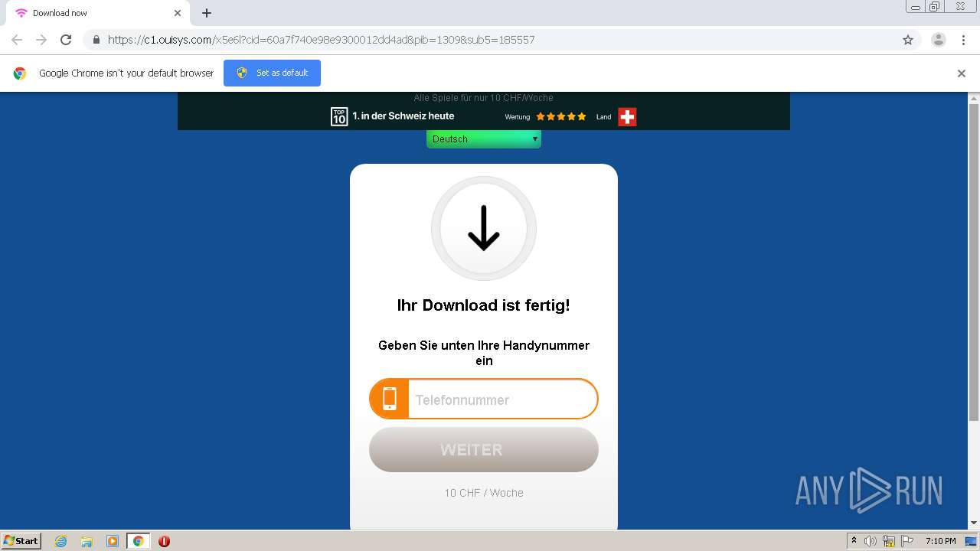Click the WEITER button
Image resolution: width=980 pixels, height=551 pixels.
[484, 449]
